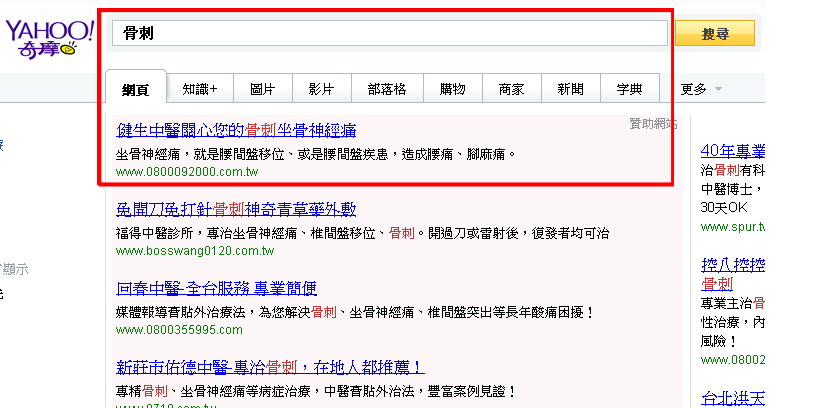Click the URL www.bosswang0120.com.tw

point(195,251)
